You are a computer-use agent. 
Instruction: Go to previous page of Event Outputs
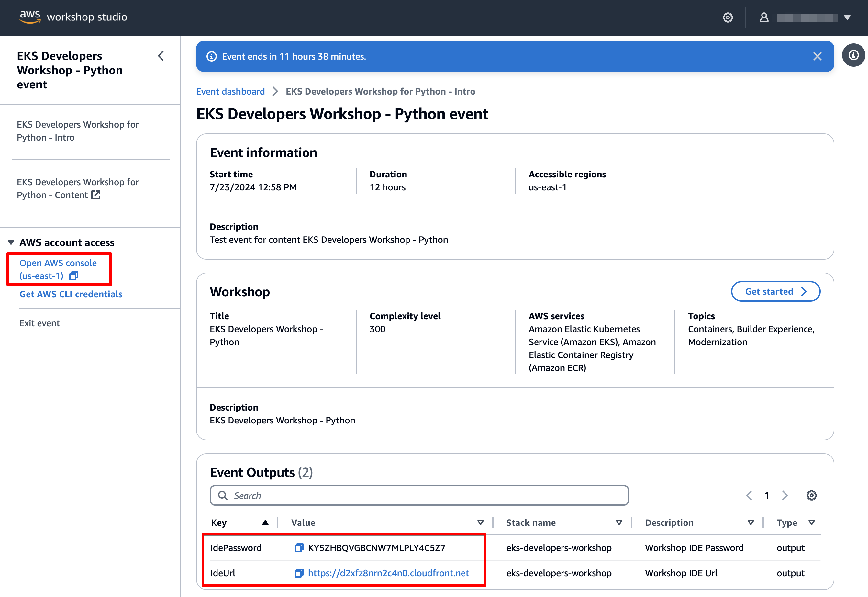click(x=749, y=495)
